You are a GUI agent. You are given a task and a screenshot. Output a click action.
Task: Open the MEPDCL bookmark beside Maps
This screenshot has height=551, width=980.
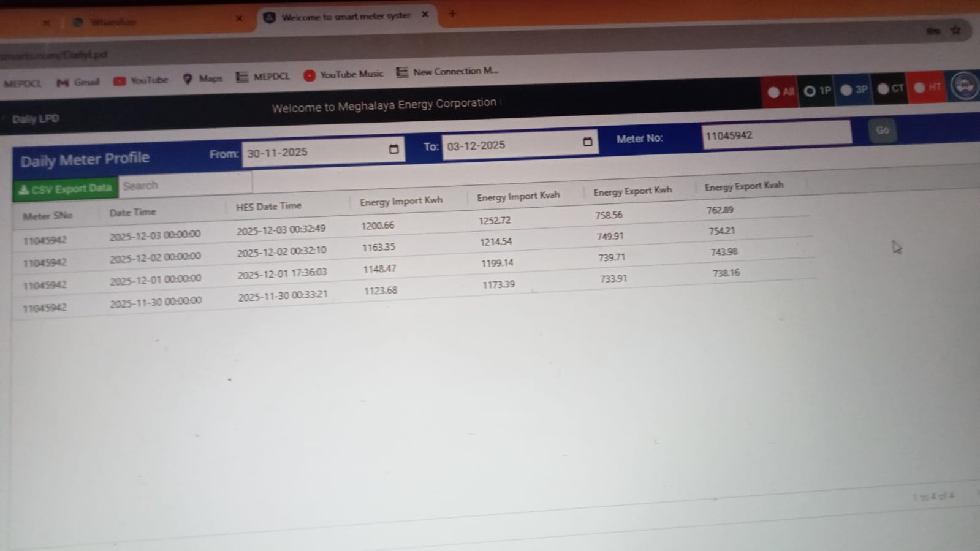262,77
